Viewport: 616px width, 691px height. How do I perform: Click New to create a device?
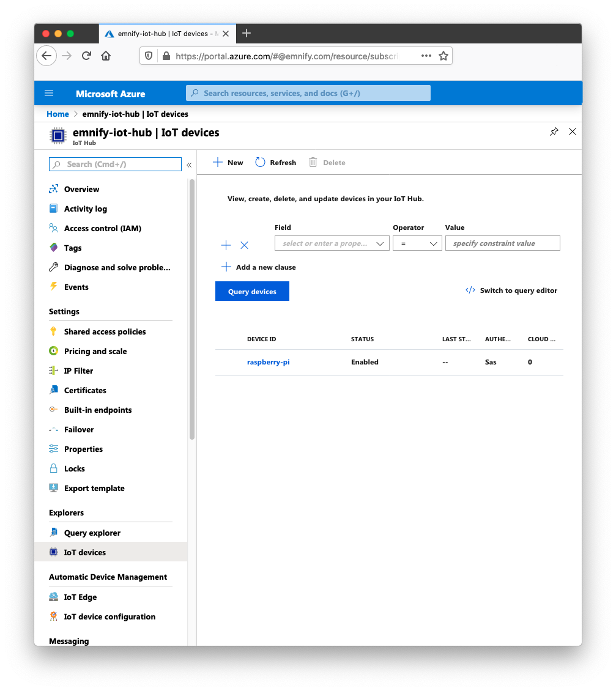(x=228, y=163)
